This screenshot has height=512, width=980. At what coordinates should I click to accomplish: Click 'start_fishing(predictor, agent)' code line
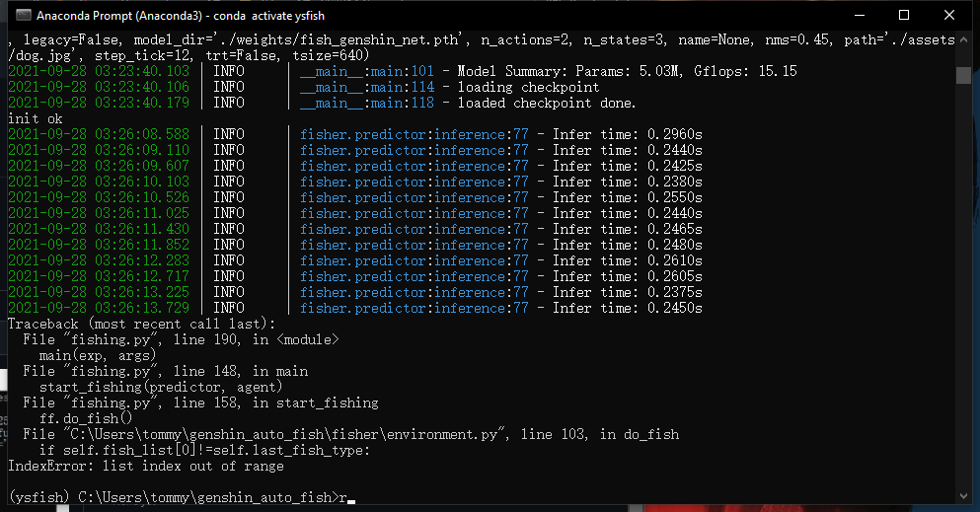161,387
